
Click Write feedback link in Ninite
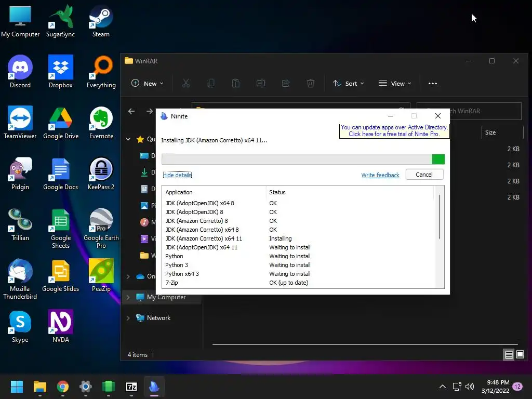pos(380,175)
